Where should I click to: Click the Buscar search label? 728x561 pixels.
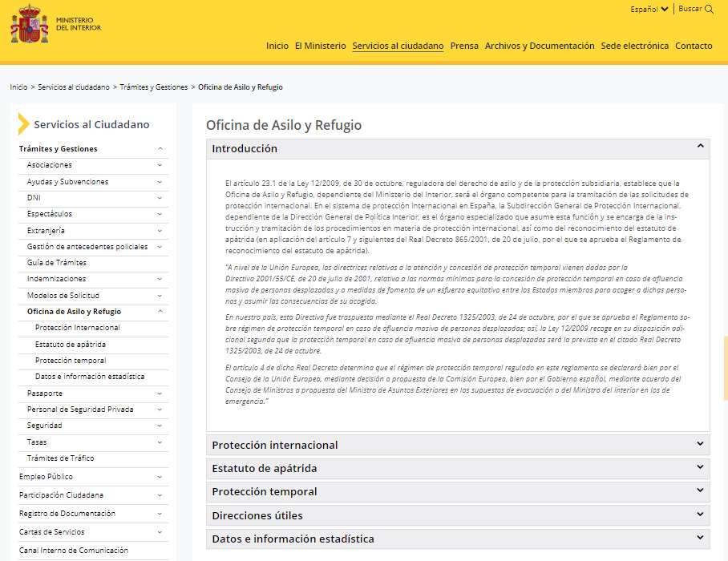coord(690,9)
